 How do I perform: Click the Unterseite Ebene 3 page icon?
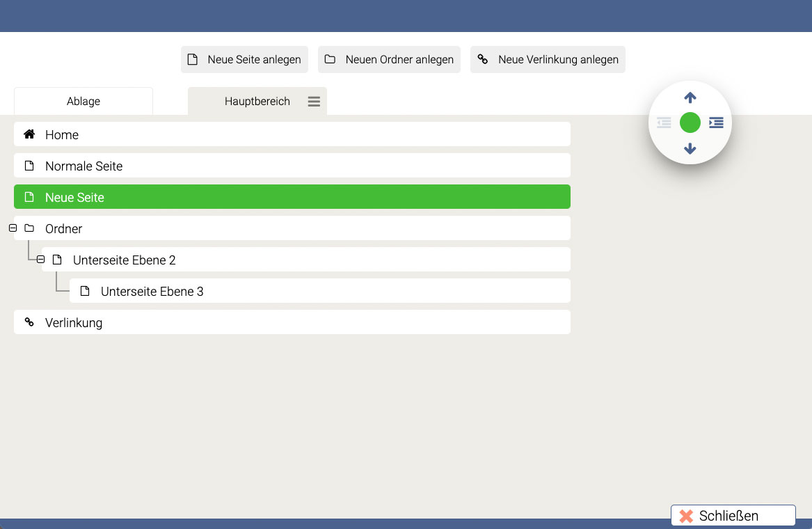coord(85,291)
